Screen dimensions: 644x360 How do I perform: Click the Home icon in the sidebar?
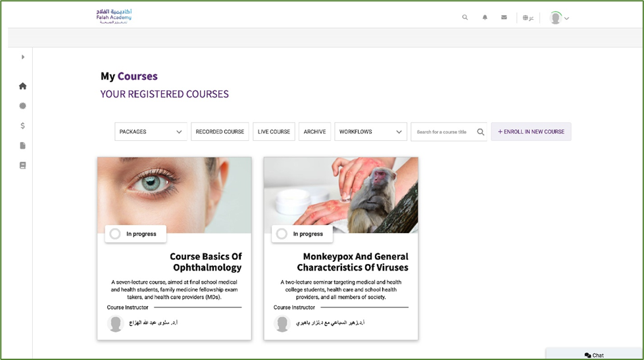22,86
